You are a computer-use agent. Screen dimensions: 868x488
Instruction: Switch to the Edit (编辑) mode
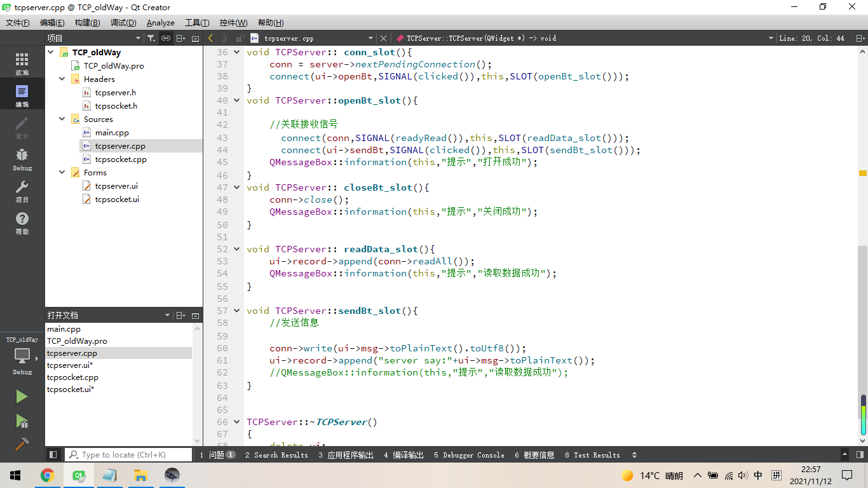(22, 95)
